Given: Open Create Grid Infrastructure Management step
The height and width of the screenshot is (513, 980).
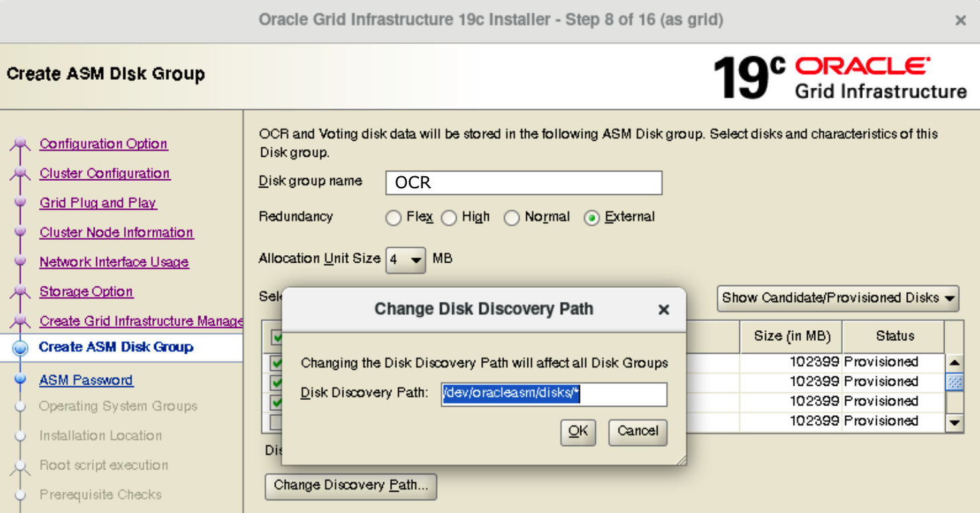Looking at the screenshot, I should pos(141,321).
